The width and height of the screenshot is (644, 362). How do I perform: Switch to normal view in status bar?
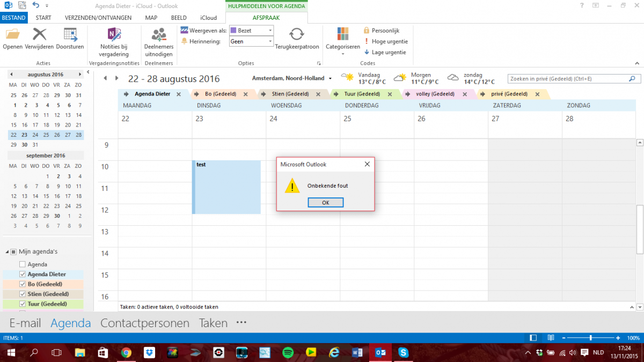533,338
